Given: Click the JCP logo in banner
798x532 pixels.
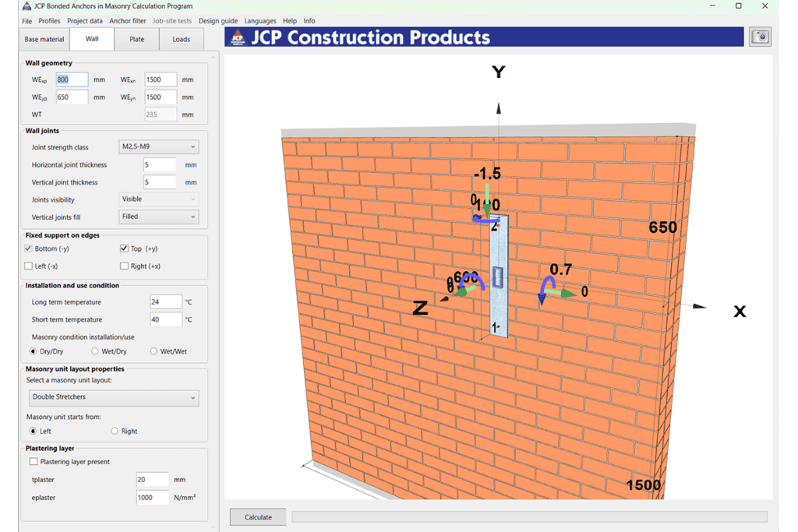Looking at the screenshot, I should [x=238, y=37].
